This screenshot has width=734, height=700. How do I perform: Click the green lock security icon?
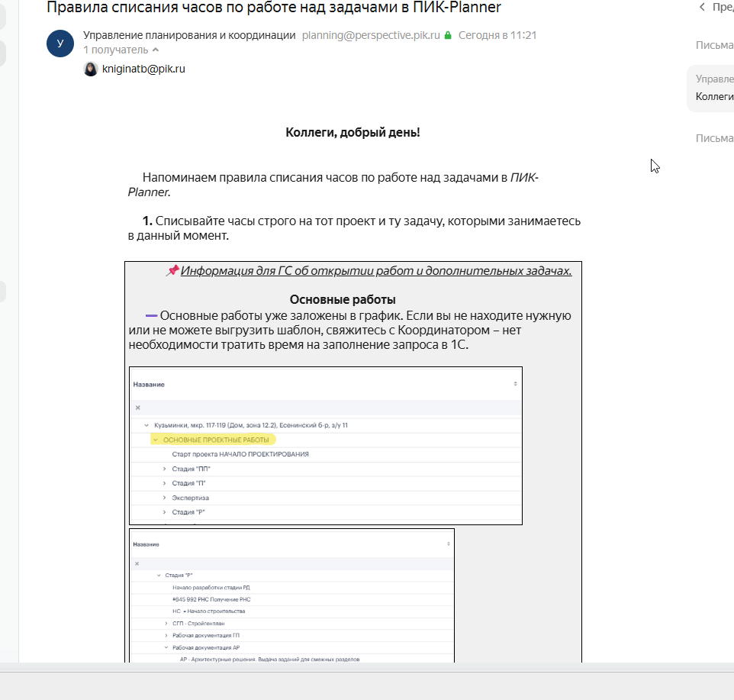pos(448,35)
